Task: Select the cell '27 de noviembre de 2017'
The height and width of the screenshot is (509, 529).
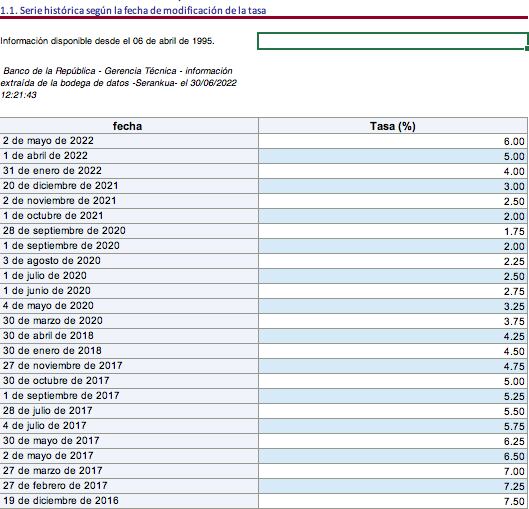Action: [129, 366]
